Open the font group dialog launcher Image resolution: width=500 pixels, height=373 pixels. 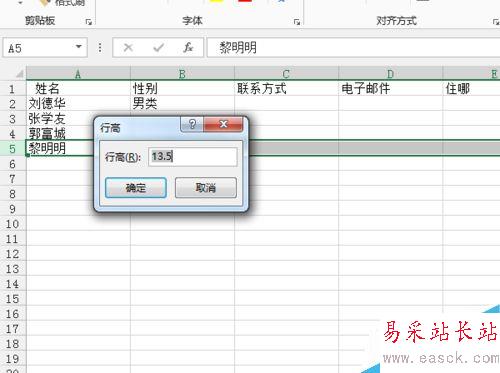pyautogui.click(x=297, y=22)
